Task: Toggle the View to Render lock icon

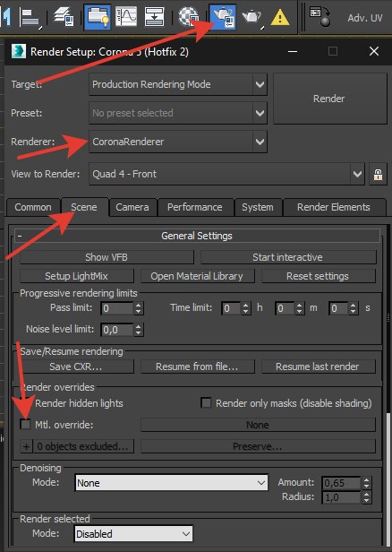Action: tap(378, 174)
